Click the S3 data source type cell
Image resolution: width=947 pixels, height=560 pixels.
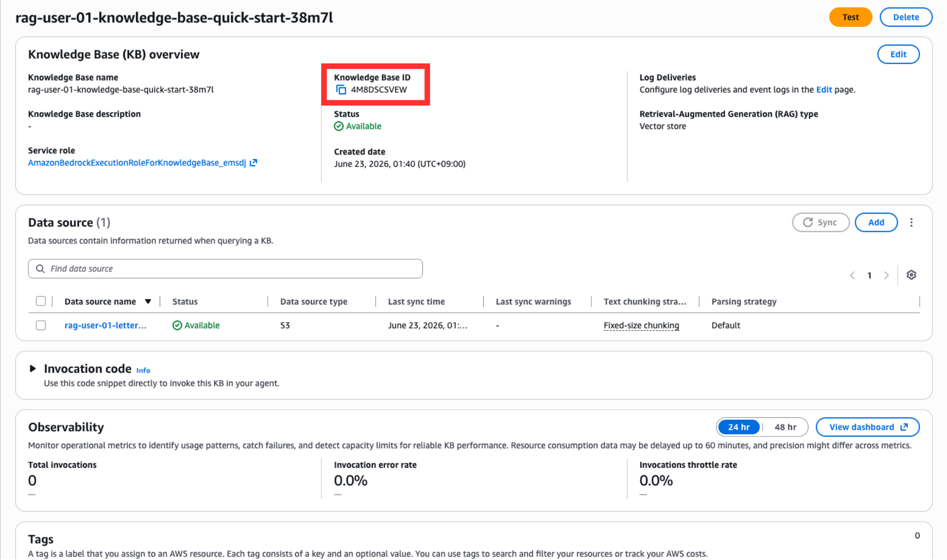(x=285, y=326)
